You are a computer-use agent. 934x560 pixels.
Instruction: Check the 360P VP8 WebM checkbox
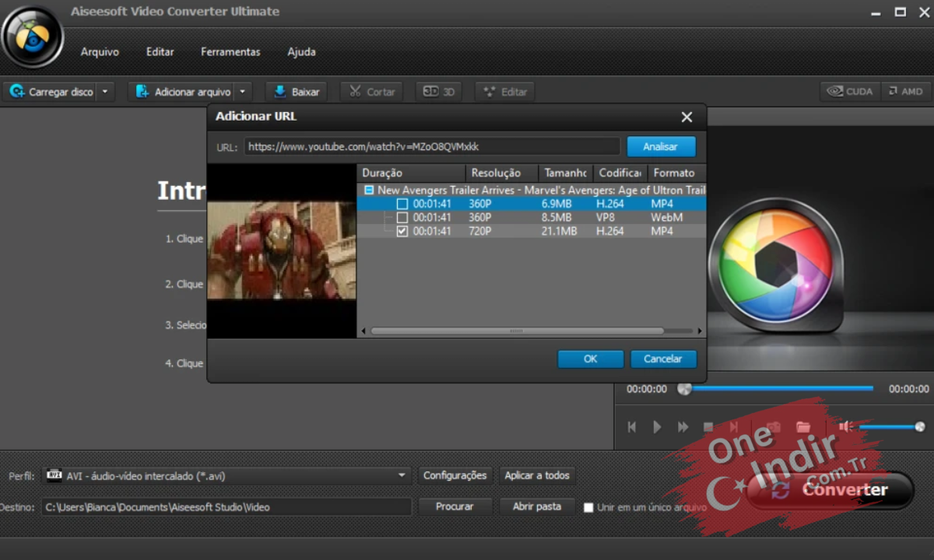pos(402,217)
